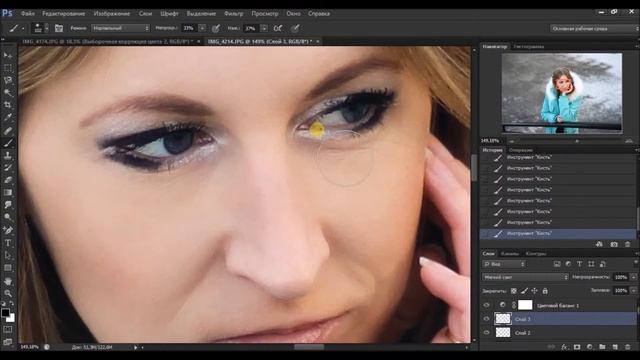640x360 pixels.
Task: Open the layer opacity dropdown arrow
Action: [633, 277]
